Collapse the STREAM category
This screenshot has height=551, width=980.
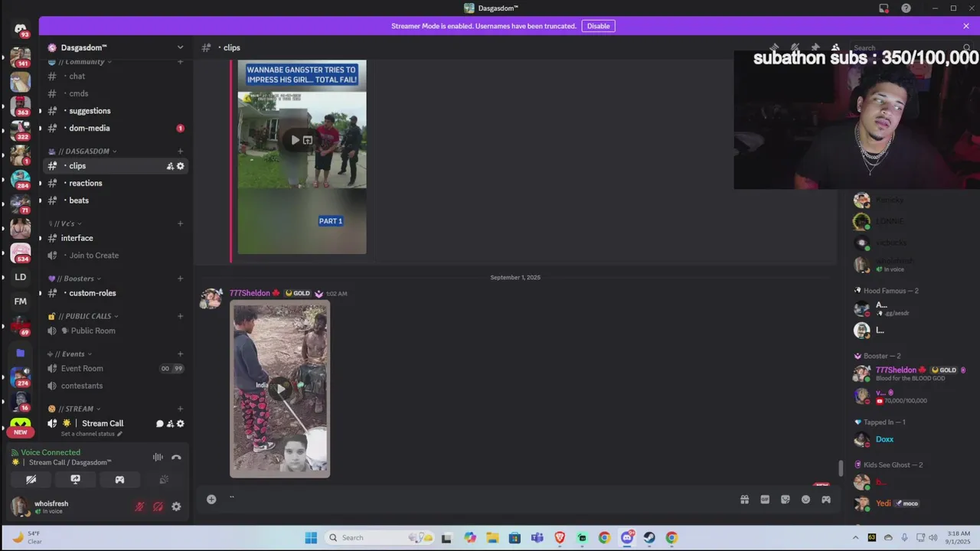pos(74,409)
